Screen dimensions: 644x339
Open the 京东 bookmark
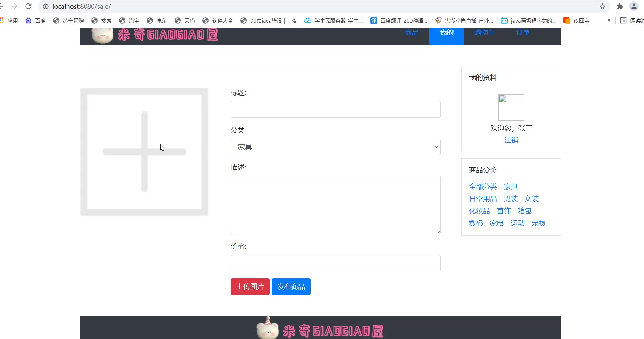tap(157, 20)
